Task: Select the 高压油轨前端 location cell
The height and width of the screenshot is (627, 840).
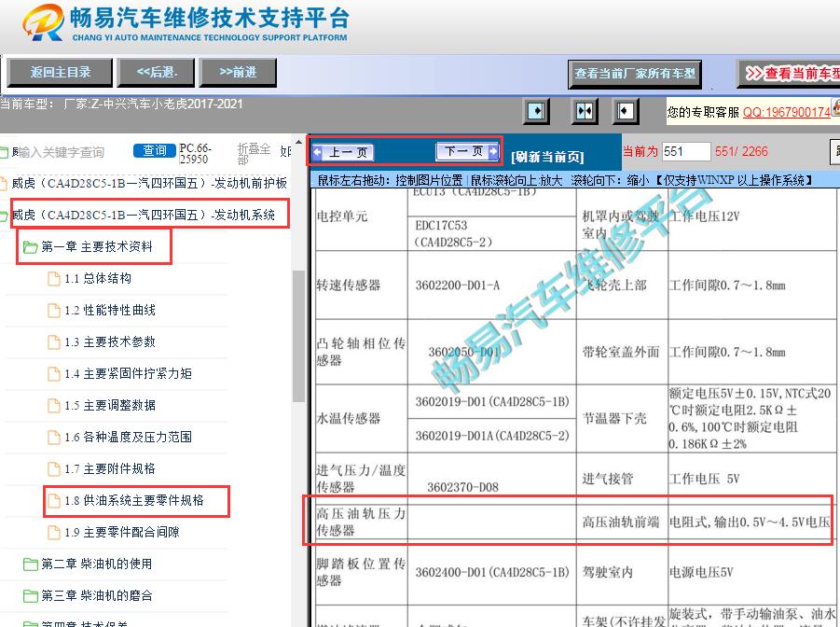Action: [x=621, y=522]
